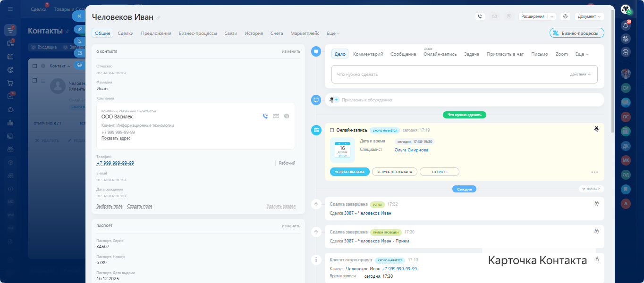Open the Фильтр for timeline history
This screenshot has height=283, width=644.
click(x=591, y=189)
